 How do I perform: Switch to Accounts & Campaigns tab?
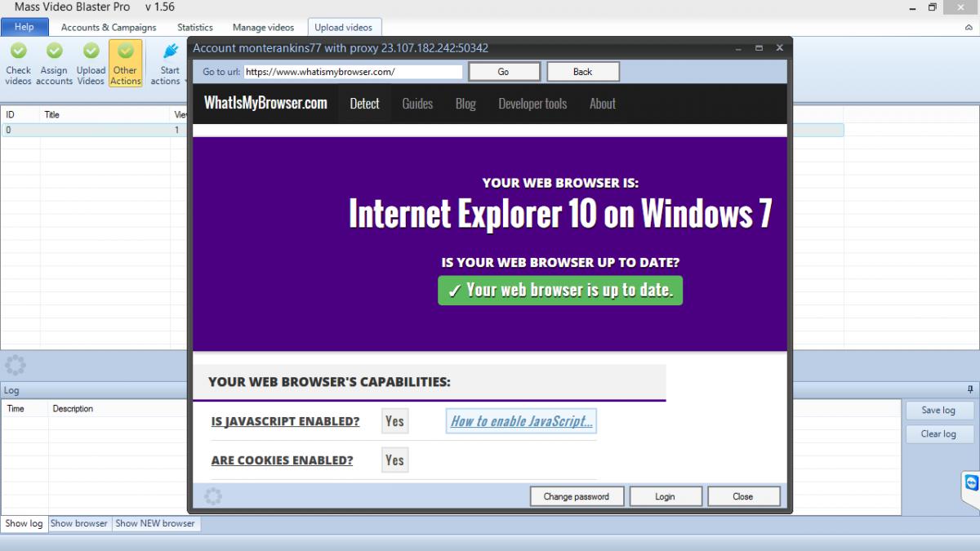pos(109,27)
